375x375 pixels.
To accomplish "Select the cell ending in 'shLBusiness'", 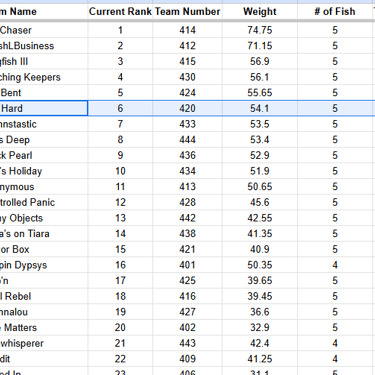I will (x=44, y=46).
